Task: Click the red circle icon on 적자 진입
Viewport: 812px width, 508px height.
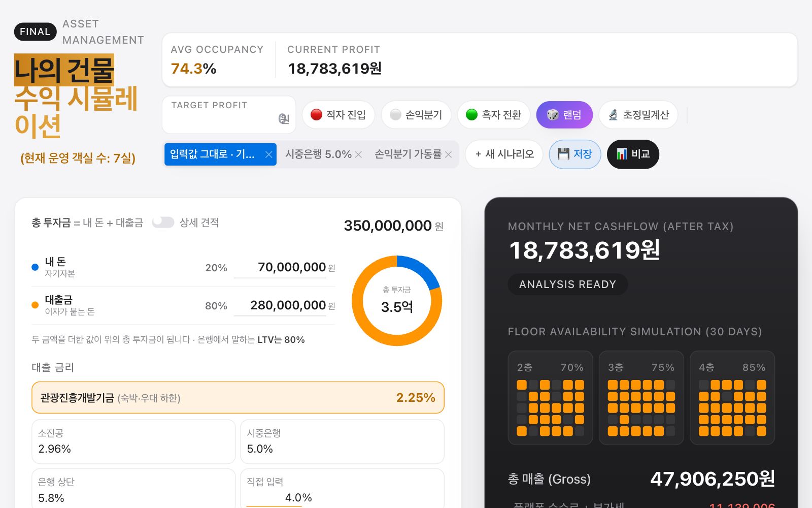Action: (316, 115)
